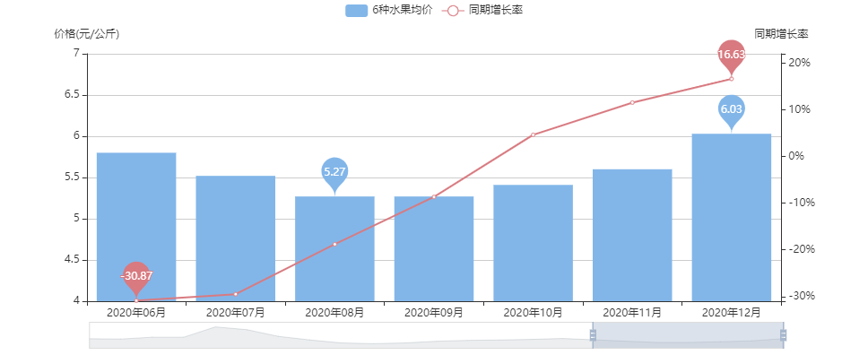
Task: Click the right data zoom slider handle
Action: click(x=784, y=335)
